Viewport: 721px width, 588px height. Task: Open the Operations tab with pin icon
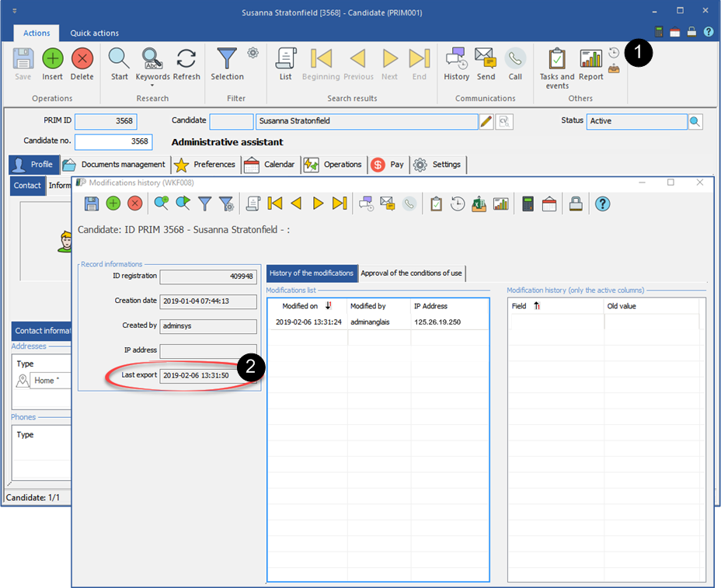point(334,165)
